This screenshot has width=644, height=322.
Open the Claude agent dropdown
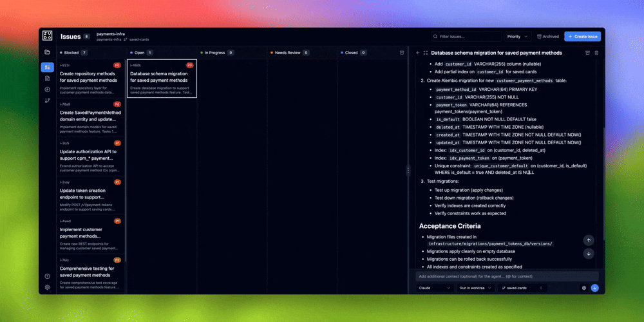tap(435, 288)
